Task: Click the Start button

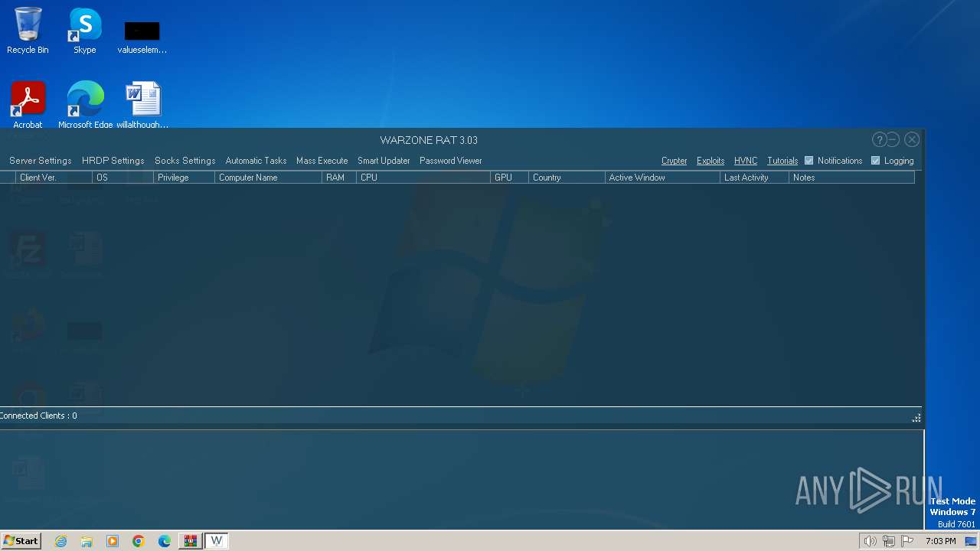Action: 21,541
